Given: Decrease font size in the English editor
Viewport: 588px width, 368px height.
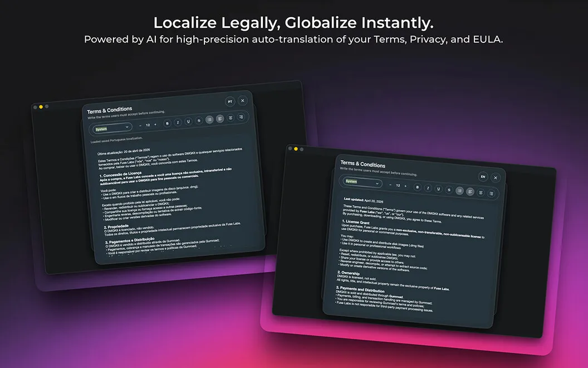Looking at the screenshot, I should (x=390, y=185).
